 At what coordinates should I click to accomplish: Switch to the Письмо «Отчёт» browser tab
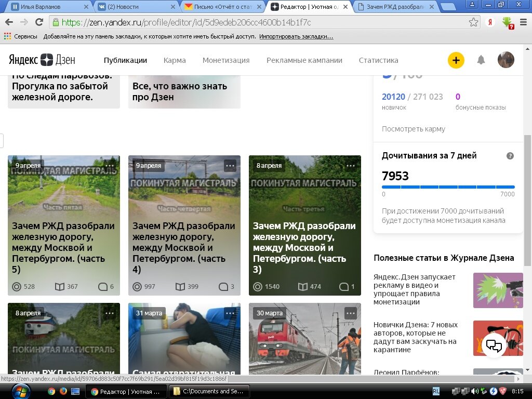(x=223, y=6)
